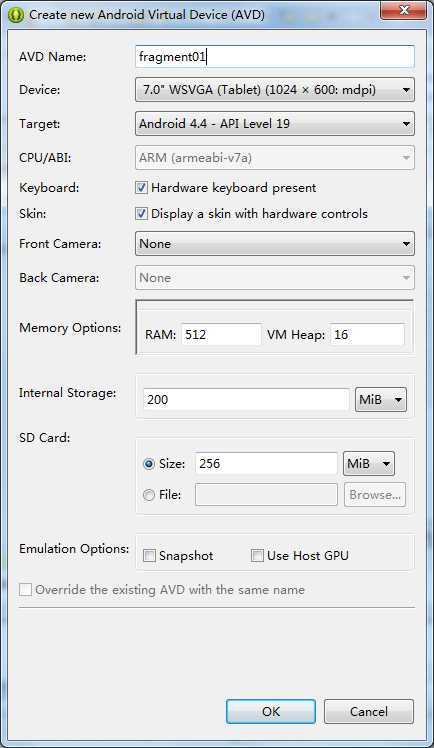Open SD Card size MiB unit dropdown
The image size is (434, 748).
[x=369, y=464]
